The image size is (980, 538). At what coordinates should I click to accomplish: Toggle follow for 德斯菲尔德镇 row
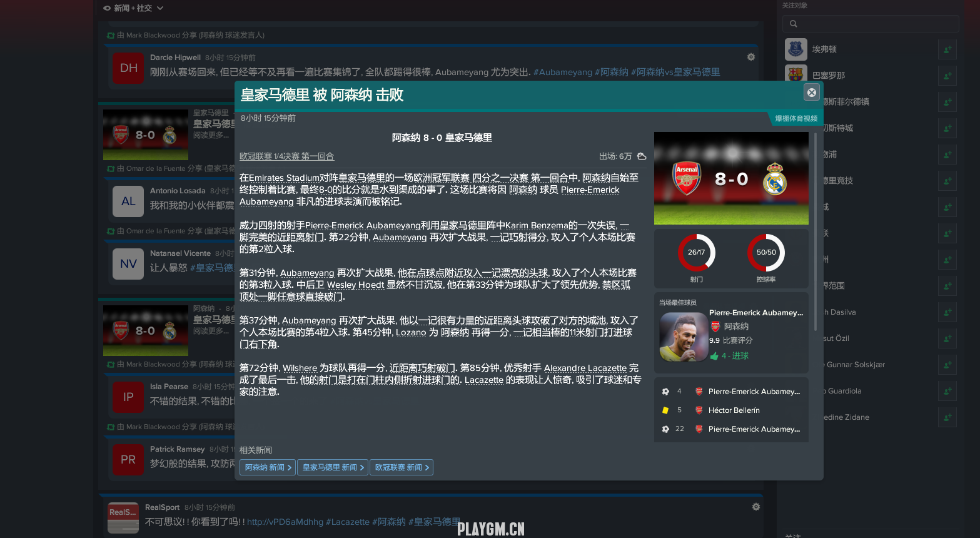pos(947,102)
